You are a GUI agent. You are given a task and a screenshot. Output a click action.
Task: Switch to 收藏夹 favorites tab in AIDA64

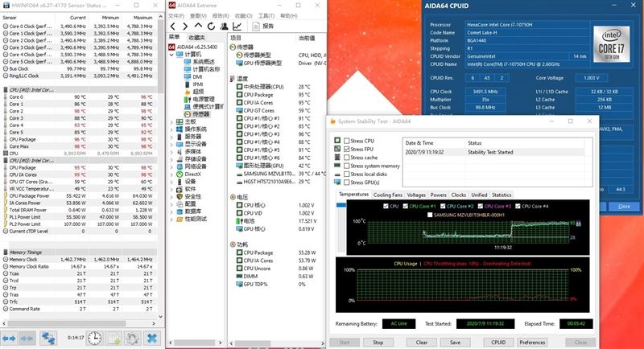click(196, 38)
